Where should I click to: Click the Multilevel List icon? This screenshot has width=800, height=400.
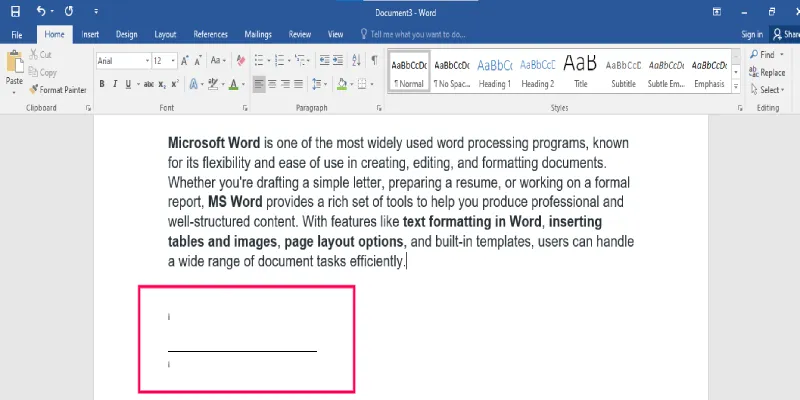click(x=300, y=61)
